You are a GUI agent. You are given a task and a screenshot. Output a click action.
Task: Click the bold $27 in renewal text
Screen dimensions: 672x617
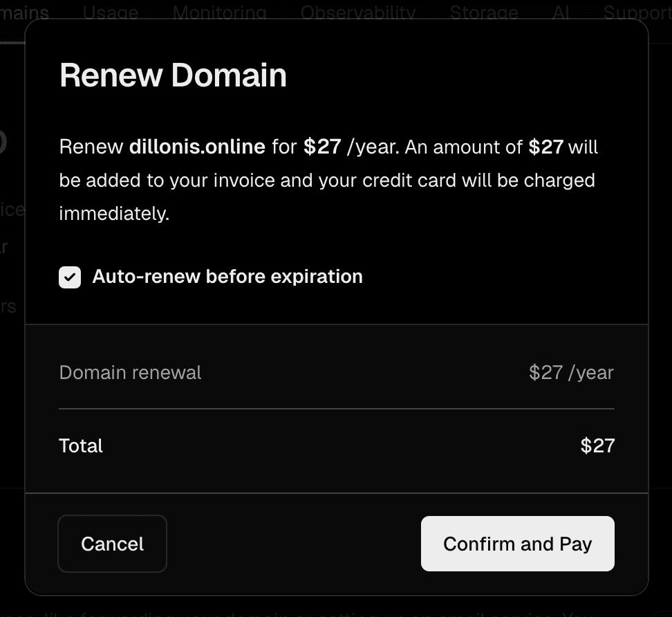[x=321, y=147]
